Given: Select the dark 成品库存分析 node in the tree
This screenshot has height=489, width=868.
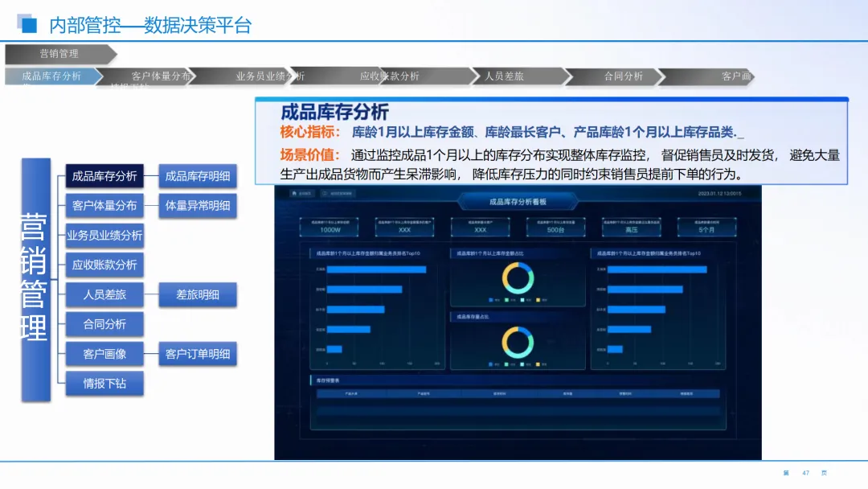Looking at the screenshot, I should 104,176.
